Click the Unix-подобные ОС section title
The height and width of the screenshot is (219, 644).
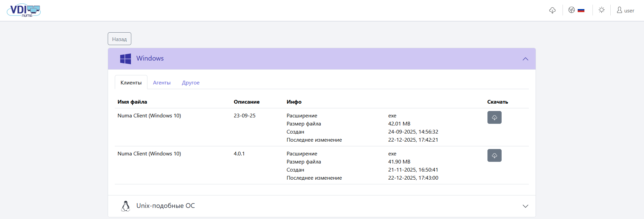point(165,206)
